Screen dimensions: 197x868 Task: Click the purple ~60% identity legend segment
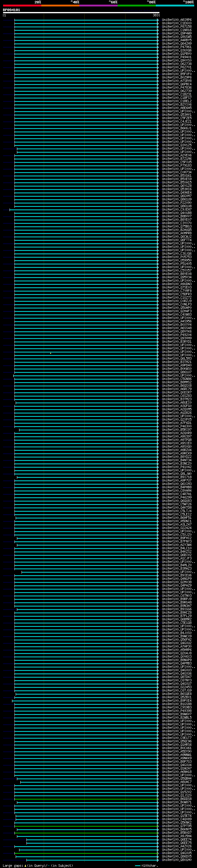pyautogui.click(x=99, y=6)
